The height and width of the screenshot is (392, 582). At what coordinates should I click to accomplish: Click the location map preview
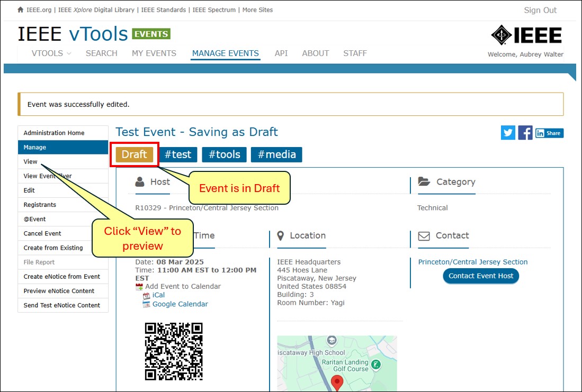click(x=337, y=363)
